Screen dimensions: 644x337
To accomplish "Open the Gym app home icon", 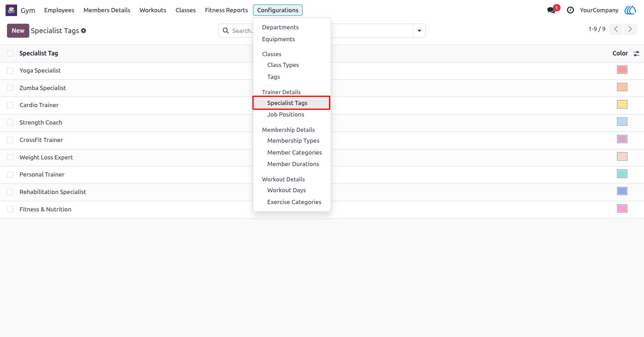I will 11,10.
